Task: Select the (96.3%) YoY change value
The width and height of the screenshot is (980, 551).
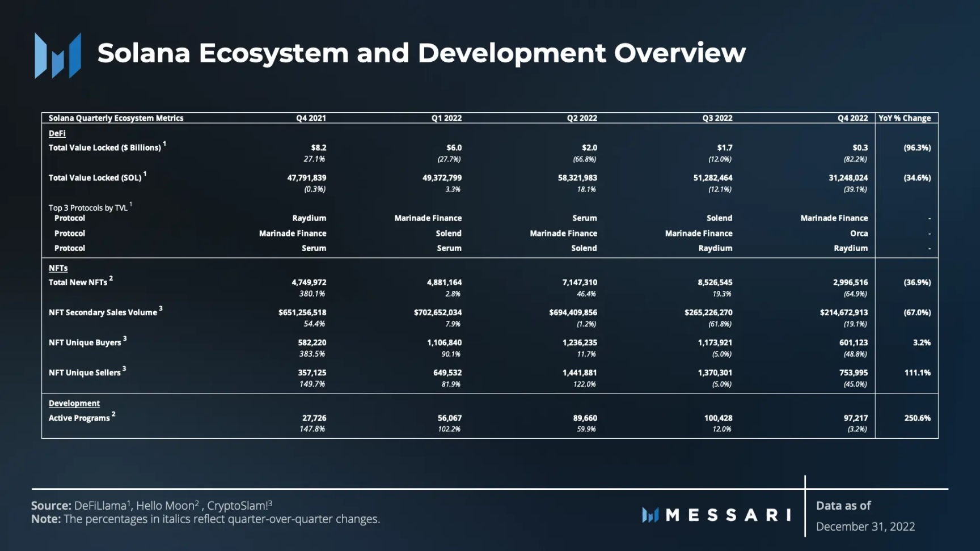Action: [x=917, y=147]
